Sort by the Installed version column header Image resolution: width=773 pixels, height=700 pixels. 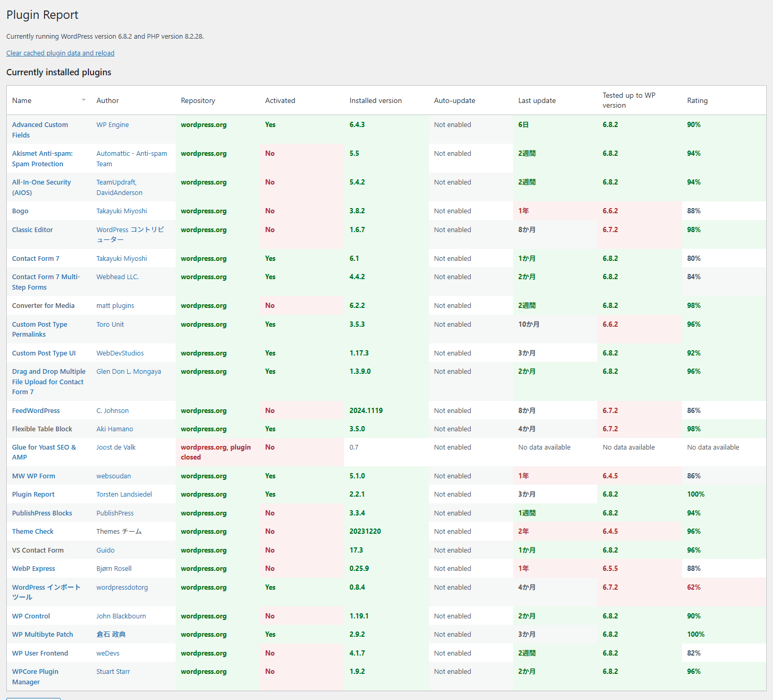tap(376, 100)
